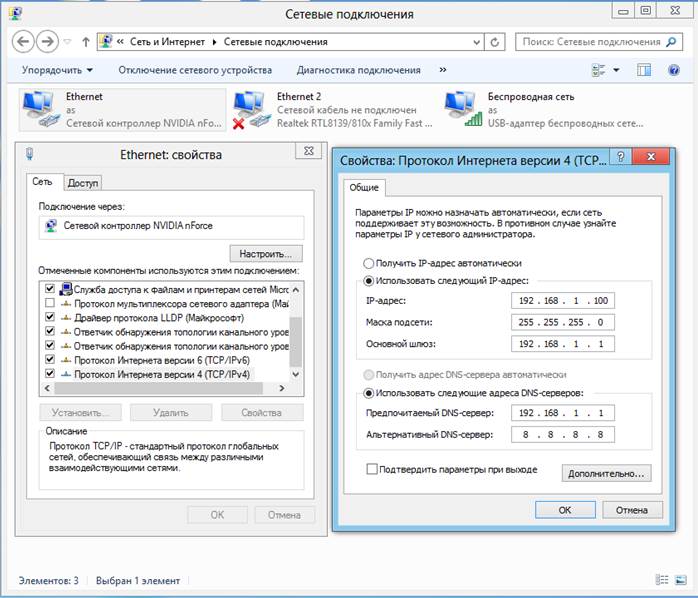Open the Сеть tab
The width and height of the screenshot is (698, 598).
click(43, 182)
